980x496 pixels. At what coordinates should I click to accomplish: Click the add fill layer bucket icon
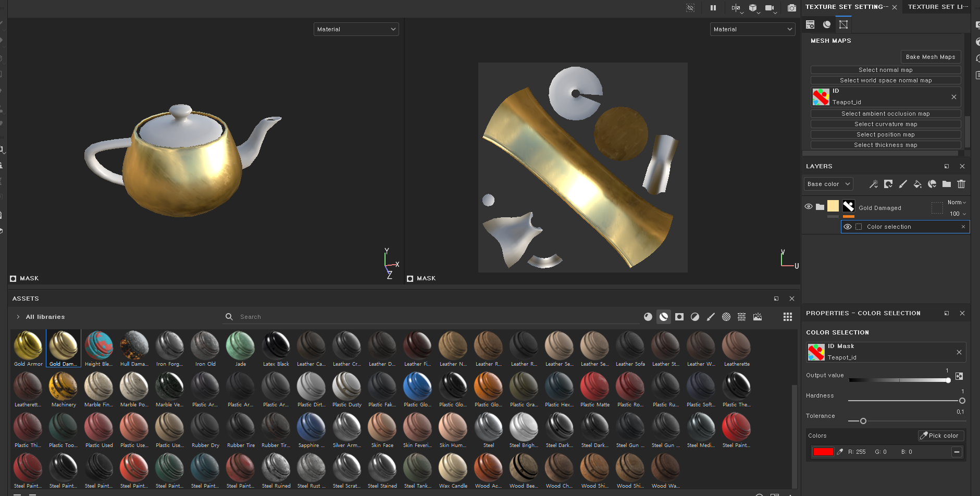917,184
